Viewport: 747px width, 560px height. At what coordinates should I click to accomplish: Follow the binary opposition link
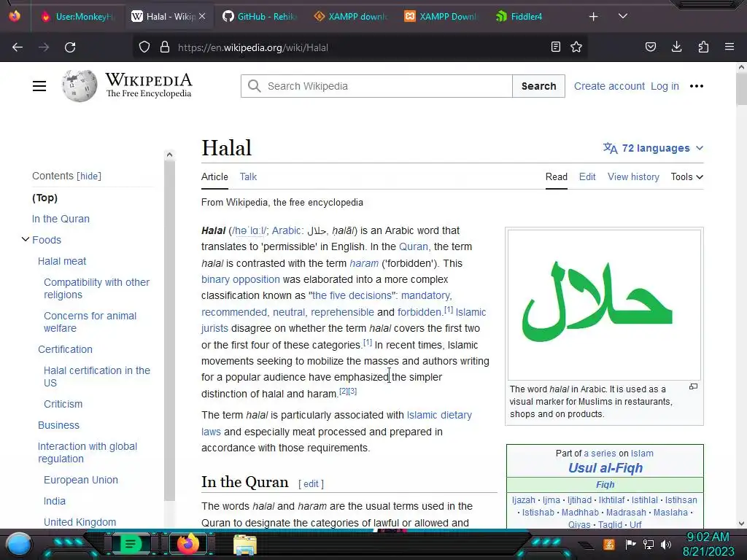click(x=241, y=279)
